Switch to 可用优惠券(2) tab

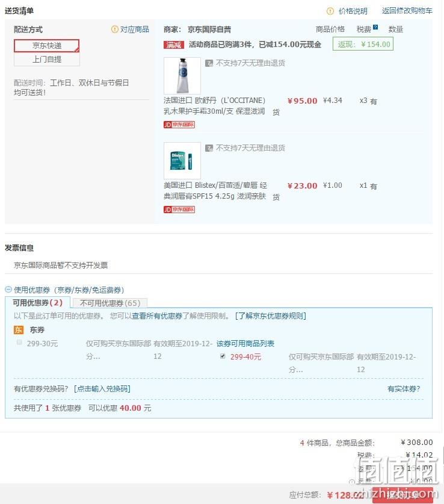coord(37,303)
